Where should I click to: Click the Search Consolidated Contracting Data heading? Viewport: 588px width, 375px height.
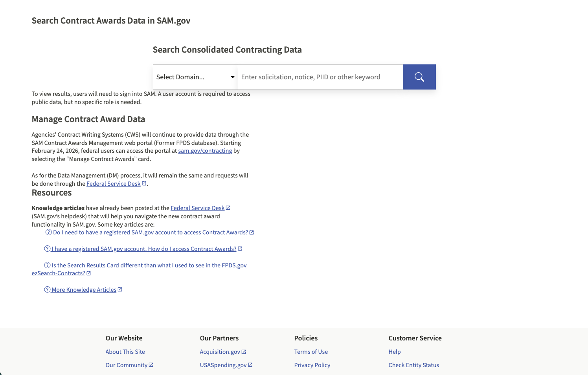point(227,50)
